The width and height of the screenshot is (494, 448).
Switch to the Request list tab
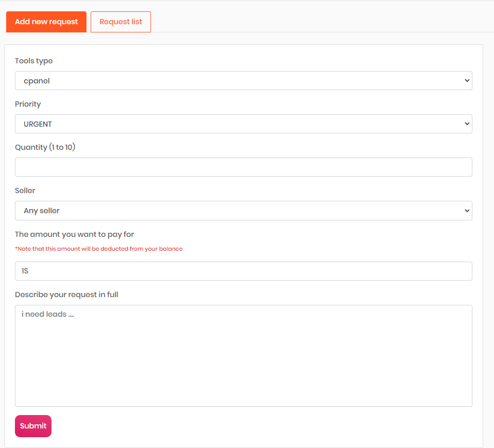(x=121, y=22)
